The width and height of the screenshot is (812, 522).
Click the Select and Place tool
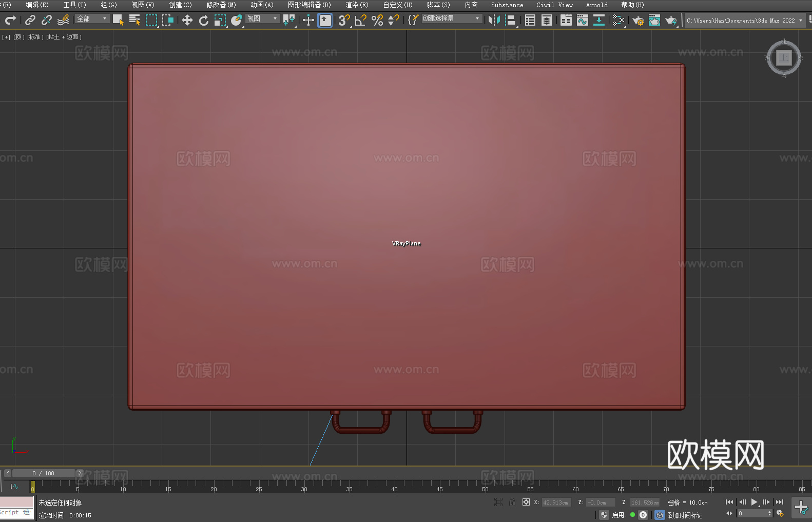pos(237,20)
